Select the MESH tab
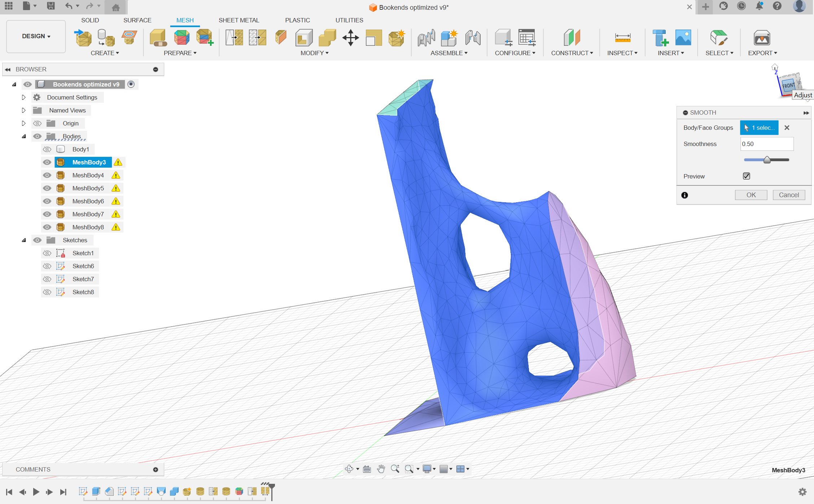 pos(185,20)
